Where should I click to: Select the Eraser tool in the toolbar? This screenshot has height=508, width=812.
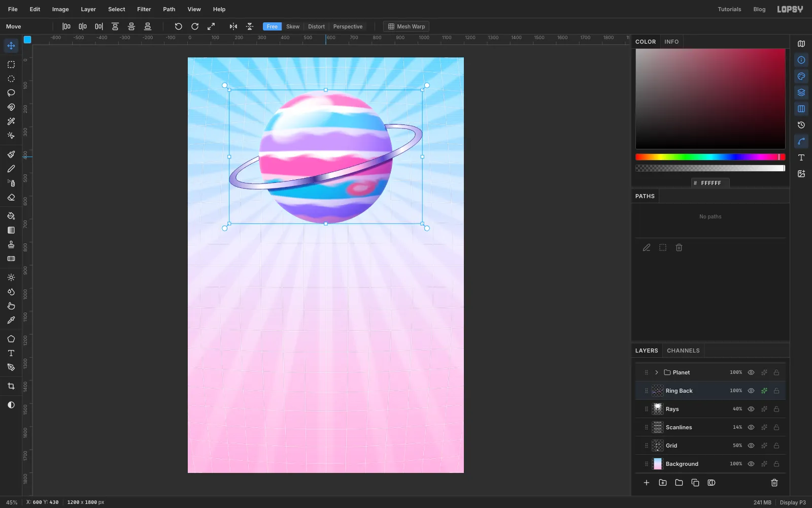[x=11, y=198]
